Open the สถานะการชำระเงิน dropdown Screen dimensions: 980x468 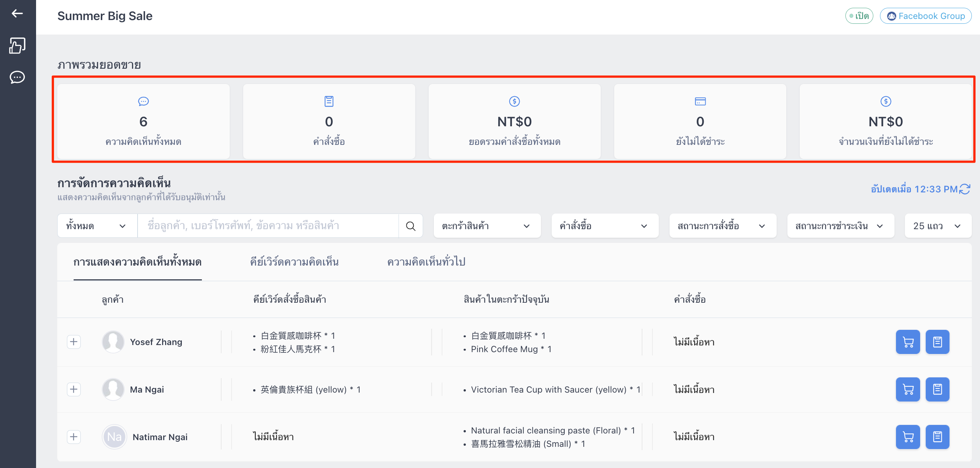pos(841,226)
